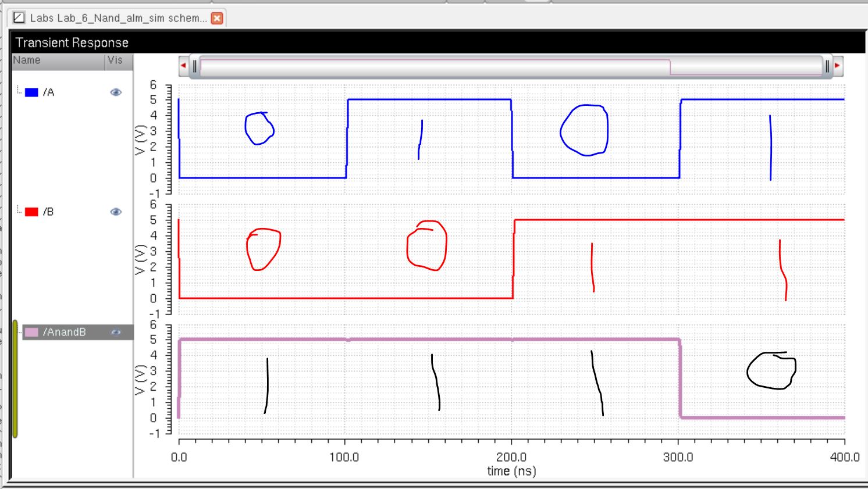Select the Labs Lab_6_Nand_alm_sim tab
Image resolution: width=868 pixels, height=489 pixels.
[x=118, y=18]
